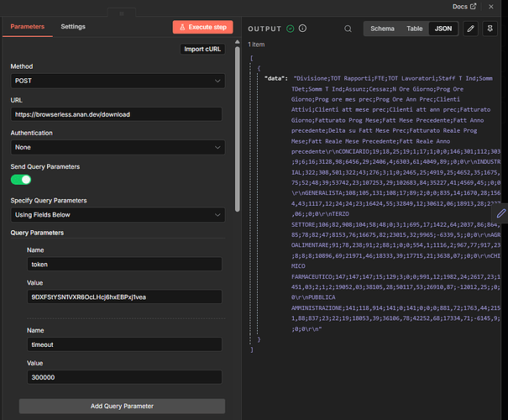Expand the Authentication dropdown set to None
Viewport: 508px width, 420px height.
click(118, 147)
